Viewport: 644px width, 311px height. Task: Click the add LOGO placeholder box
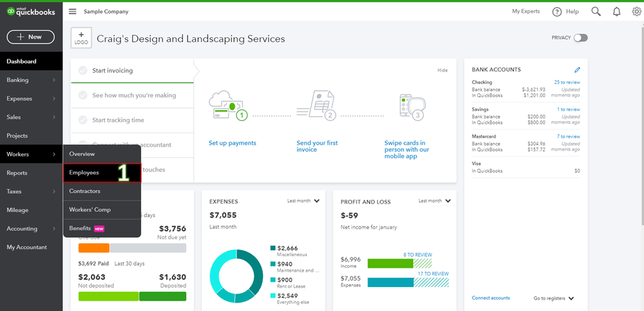81,38
